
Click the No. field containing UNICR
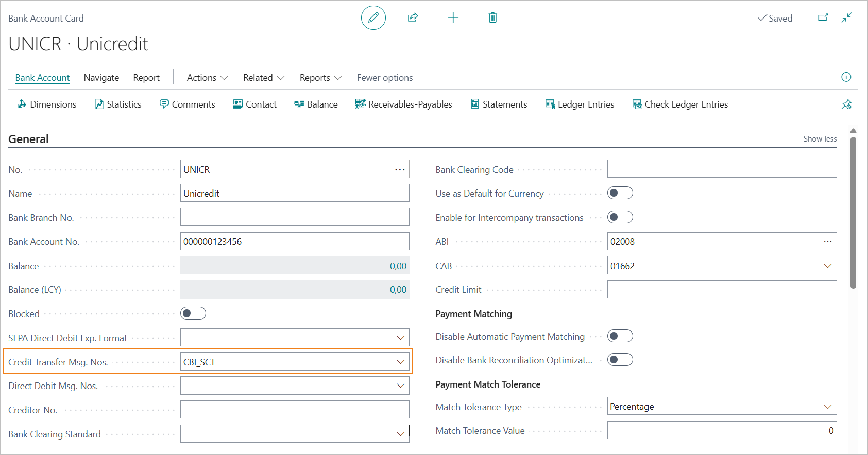tap(283, 169)
